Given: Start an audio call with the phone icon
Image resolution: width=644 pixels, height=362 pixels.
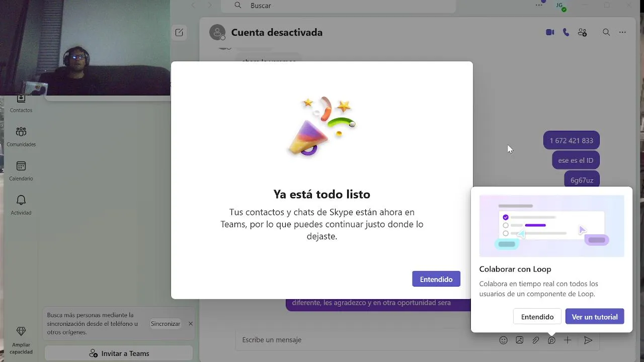Looking at the screenshot, I should [566, 32].
